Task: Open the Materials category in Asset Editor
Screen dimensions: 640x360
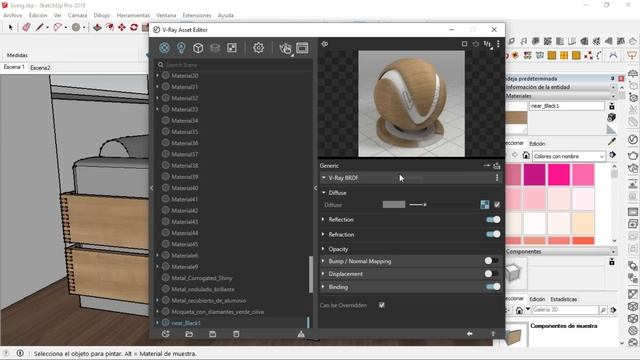Action: click(x=164, y=48)
